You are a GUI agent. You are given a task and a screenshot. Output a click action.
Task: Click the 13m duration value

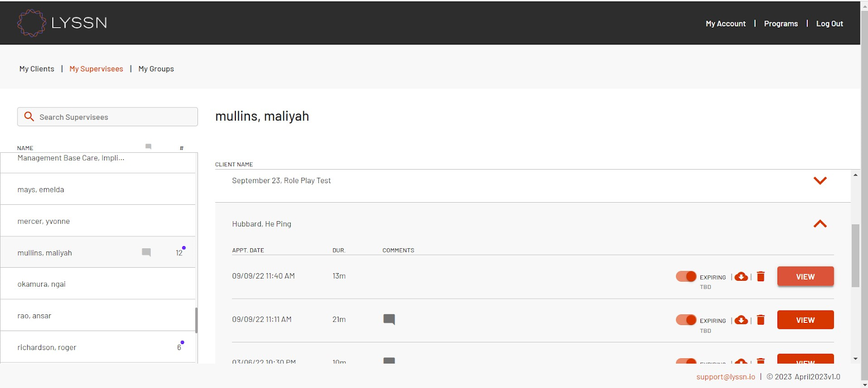(339, 276)
